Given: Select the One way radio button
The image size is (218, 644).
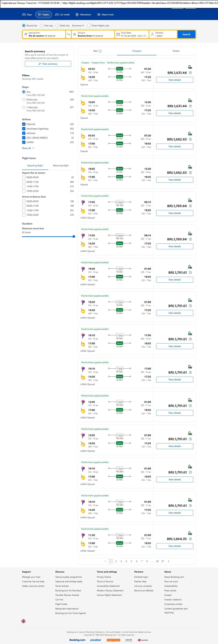Looking at the screenshot, I should (x=42, y=26).
